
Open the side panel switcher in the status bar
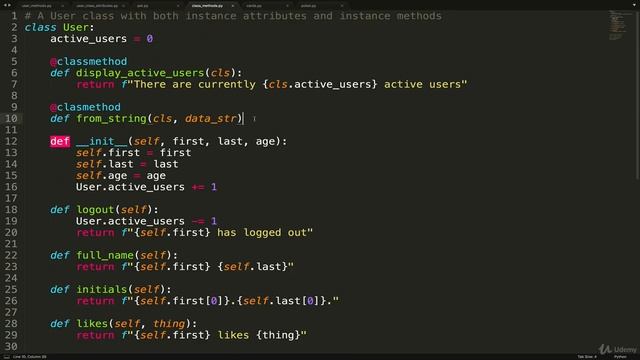pyautogui.click(x=6, y=357)
